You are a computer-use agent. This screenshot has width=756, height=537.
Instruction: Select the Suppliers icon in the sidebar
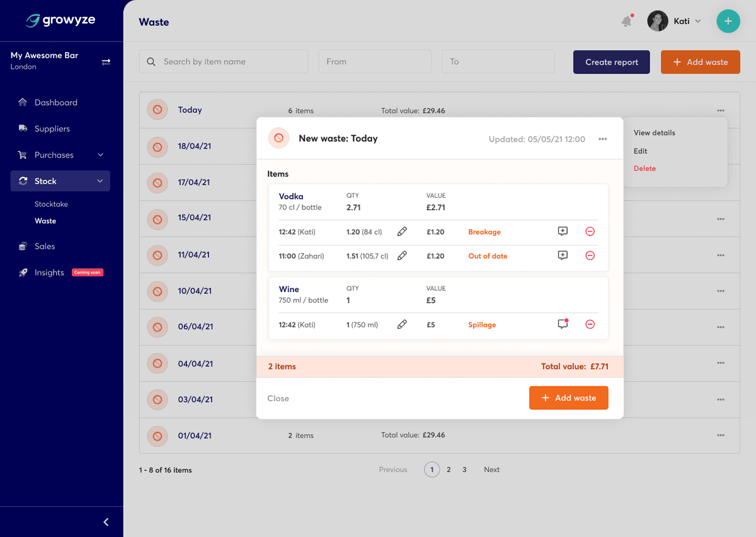pyautogui.click(x=22, y=128)
